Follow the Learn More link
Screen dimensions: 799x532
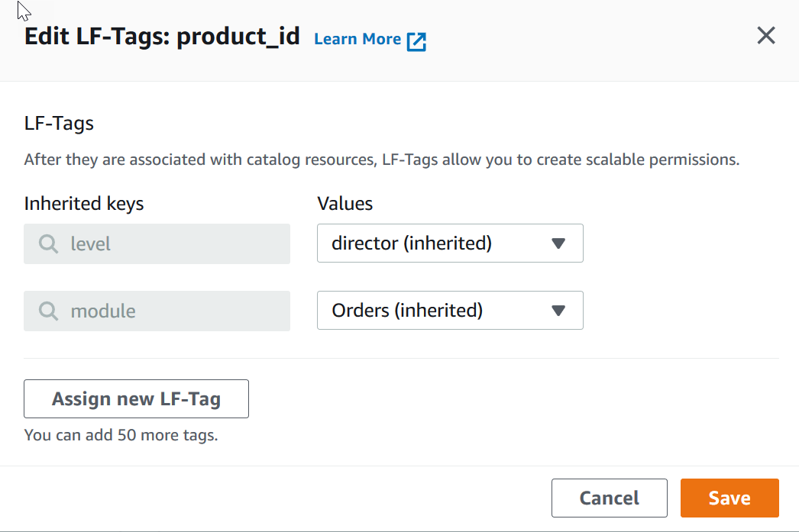point(357,39)
